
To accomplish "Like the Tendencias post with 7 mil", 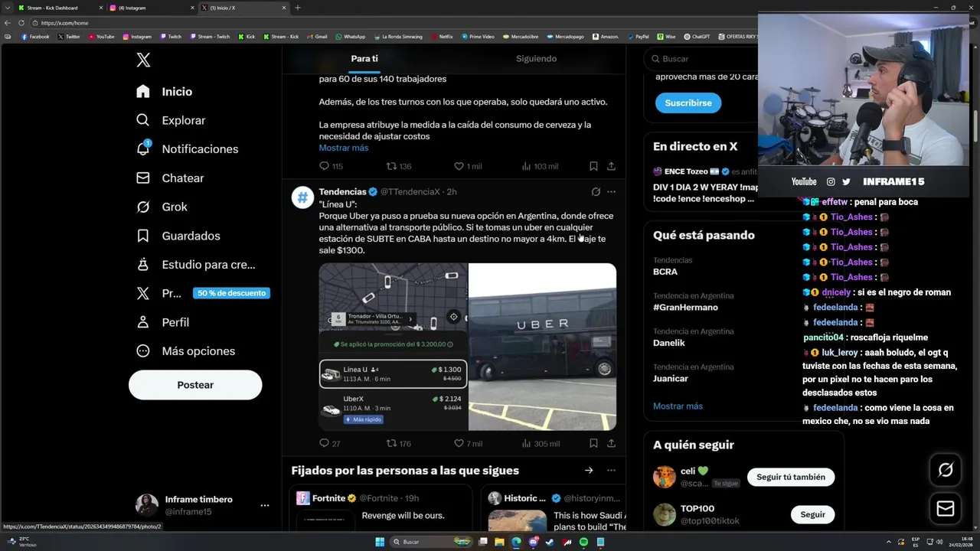I will [459, 443].
